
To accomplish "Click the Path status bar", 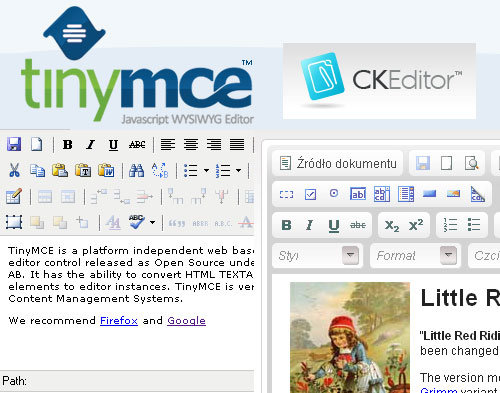I will 127,381.
